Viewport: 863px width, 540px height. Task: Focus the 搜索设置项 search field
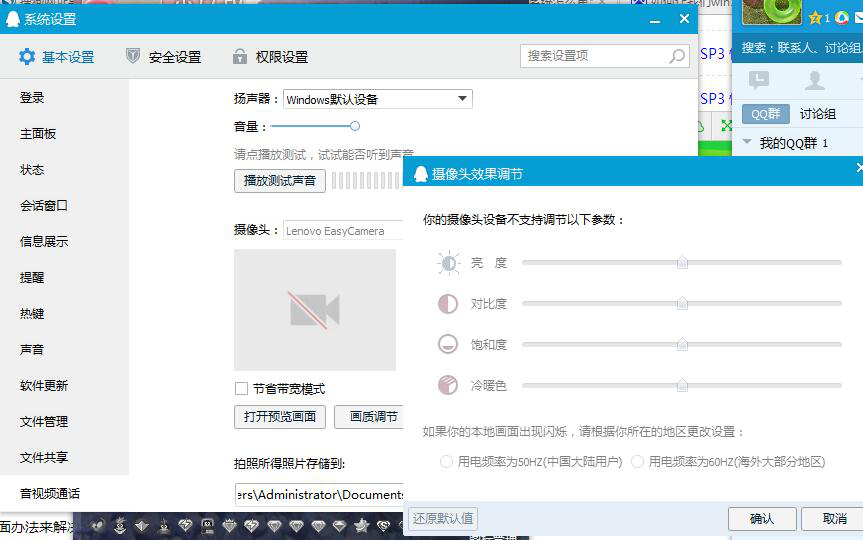point(604,56)
